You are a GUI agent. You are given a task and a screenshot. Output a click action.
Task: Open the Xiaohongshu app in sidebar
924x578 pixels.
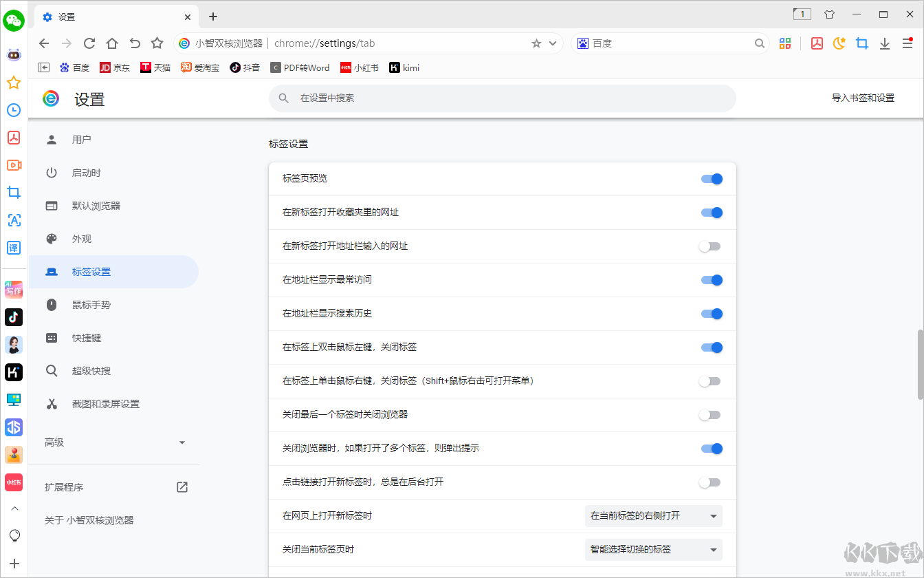point(14,482)
